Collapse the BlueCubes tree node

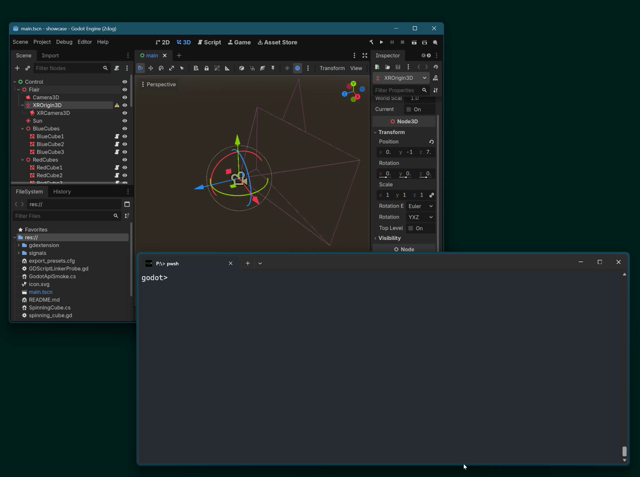pos(22,129)
